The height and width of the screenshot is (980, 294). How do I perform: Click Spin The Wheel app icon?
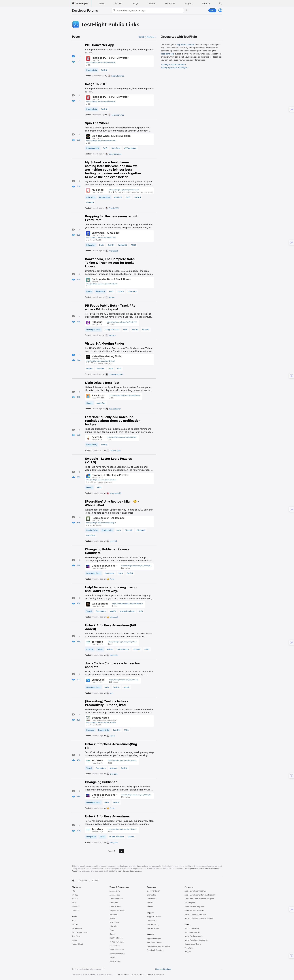88,137
